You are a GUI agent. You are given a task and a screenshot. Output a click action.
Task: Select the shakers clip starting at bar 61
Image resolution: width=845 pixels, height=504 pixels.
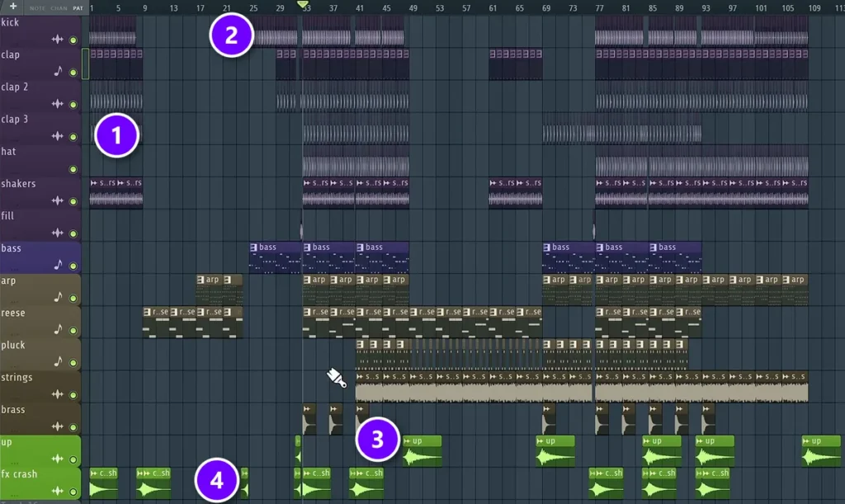pyautogui.click(x=503, y=193)
